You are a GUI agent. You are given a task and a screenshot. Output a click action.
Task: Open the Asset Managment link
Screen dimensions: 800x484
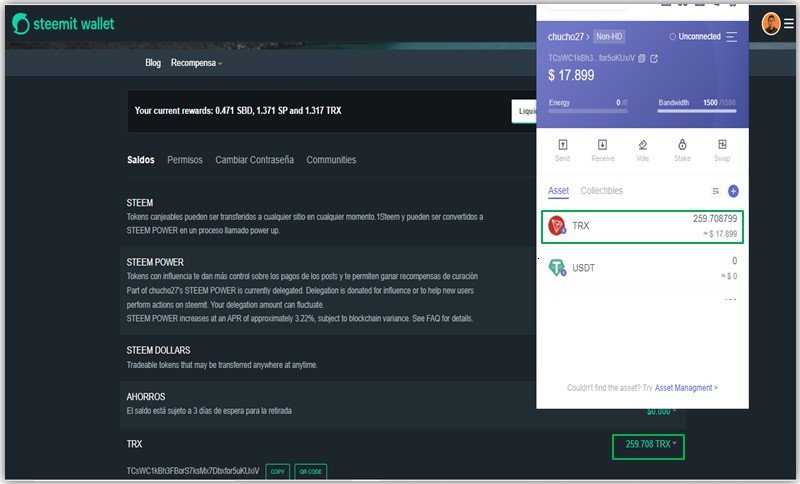pyautogui.click(x=686, y=388)
